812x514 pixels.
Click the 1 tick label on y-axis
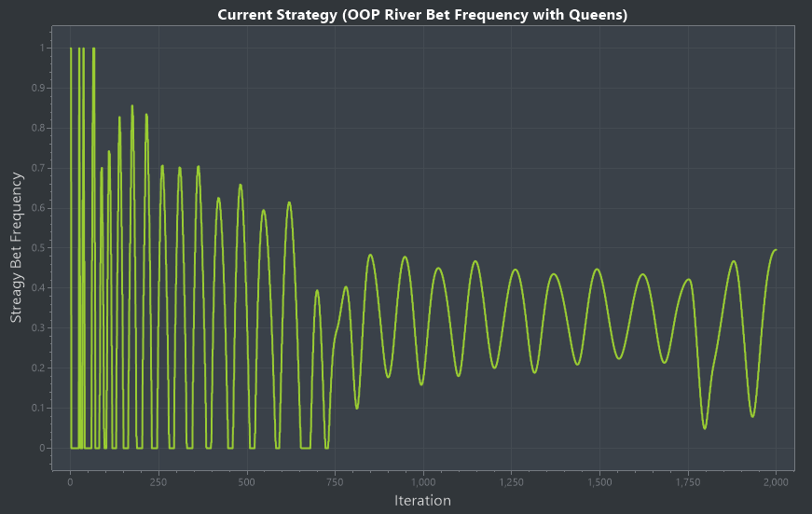coord(43,48)
